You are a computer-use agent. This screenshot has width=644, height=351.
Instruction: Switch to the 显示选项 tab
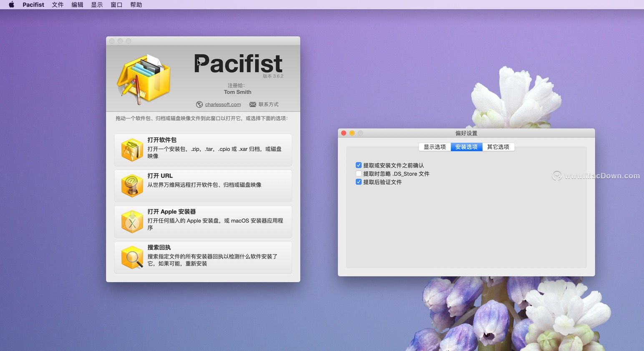tap(435, 147)
